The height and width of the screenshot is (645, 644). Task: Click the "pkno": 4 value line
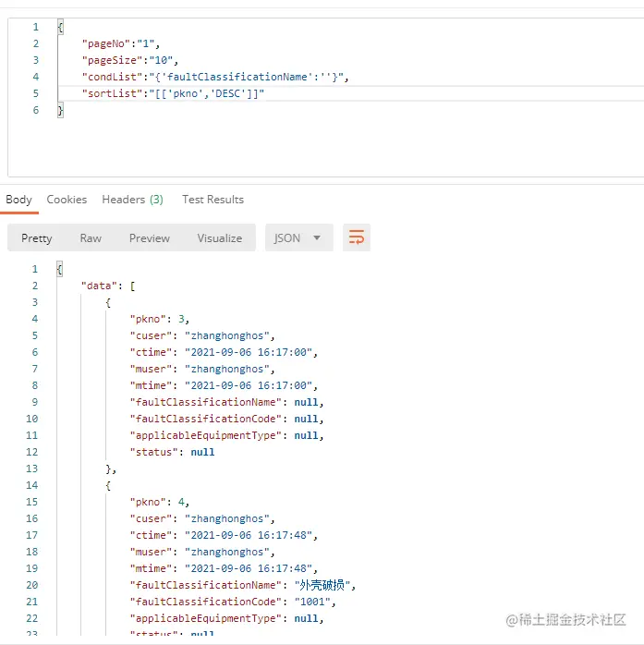coord(160,503)
